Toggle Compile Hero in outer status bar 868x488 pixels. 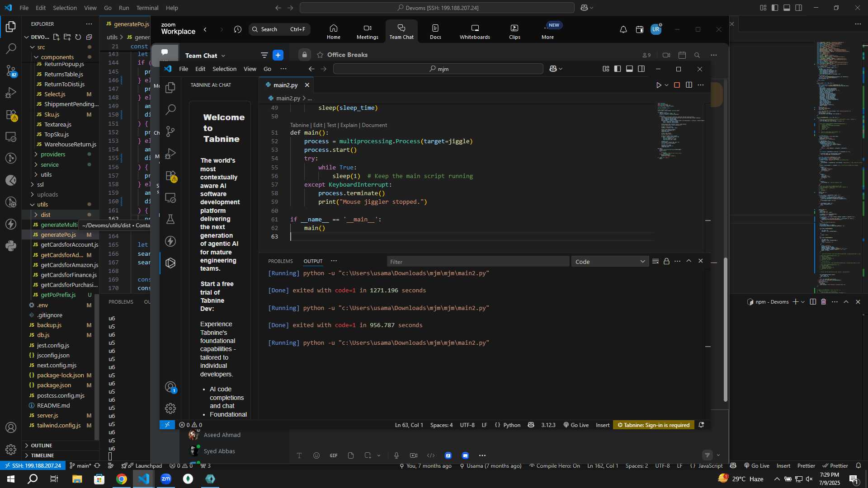pos(555,466)
